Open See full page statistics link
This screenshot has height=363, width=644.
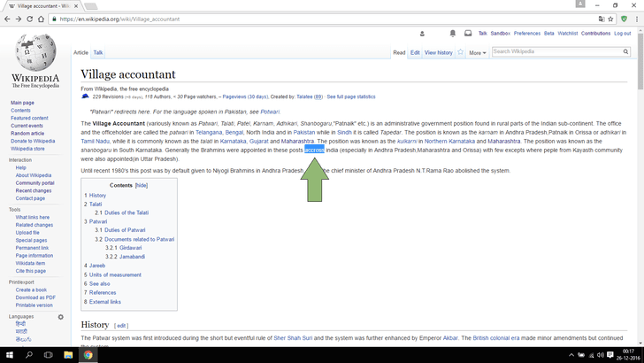[x=351, y=97]
